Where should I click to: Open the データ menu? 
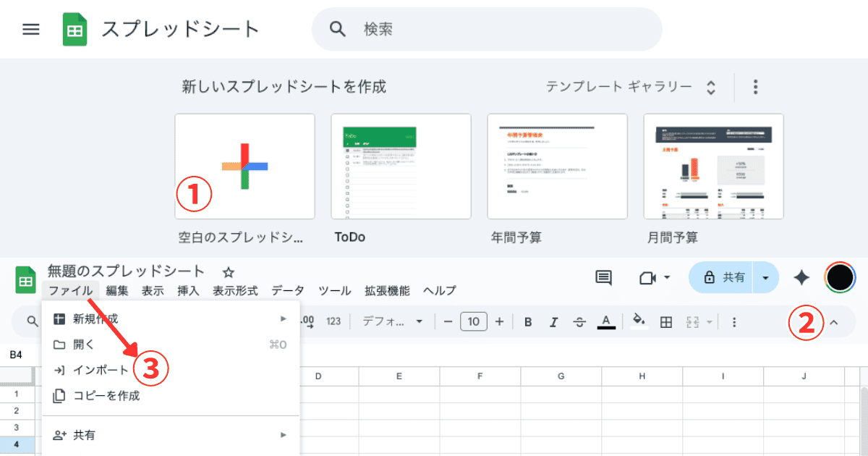(x=288, y=291)
